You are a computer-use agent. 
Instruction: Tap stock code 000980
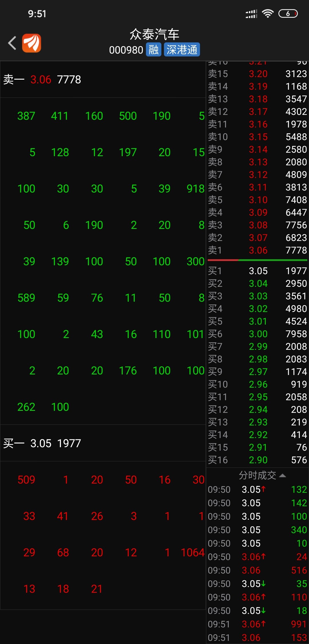pyautogui.click(x=126, y=50)
